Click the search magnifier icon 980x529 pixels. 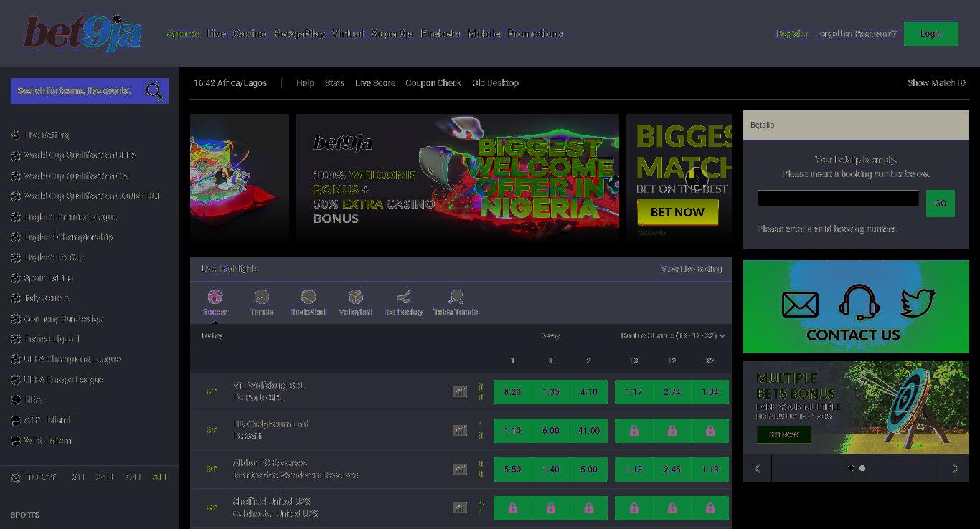point(154,91)
